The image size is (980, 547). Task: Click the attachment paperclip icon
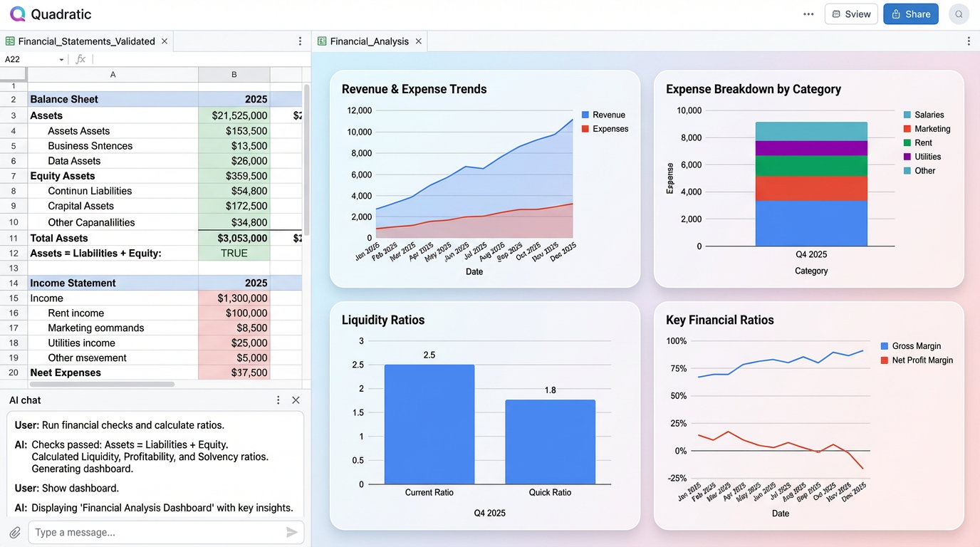pyautogui.click(x=14, y=532)
